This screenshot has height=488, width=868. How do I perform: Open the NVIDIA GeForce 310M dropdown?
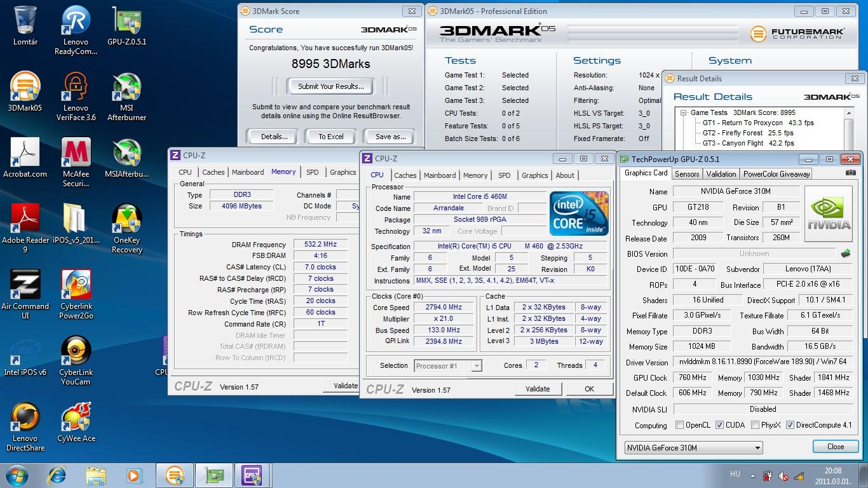693,447
